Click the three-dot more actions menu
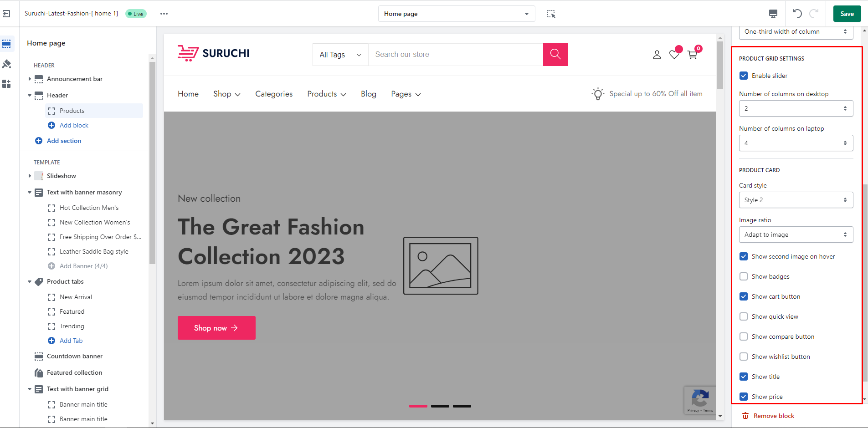Screen dimensions: 868x428 click(x=164, y=14)
